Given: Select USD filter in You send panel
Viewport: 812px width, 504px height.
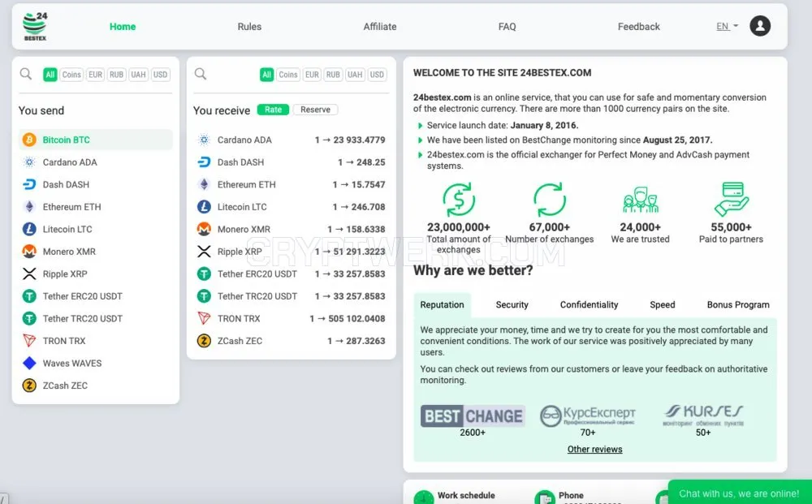Looking at the screenshot, I should pos(161,75).
